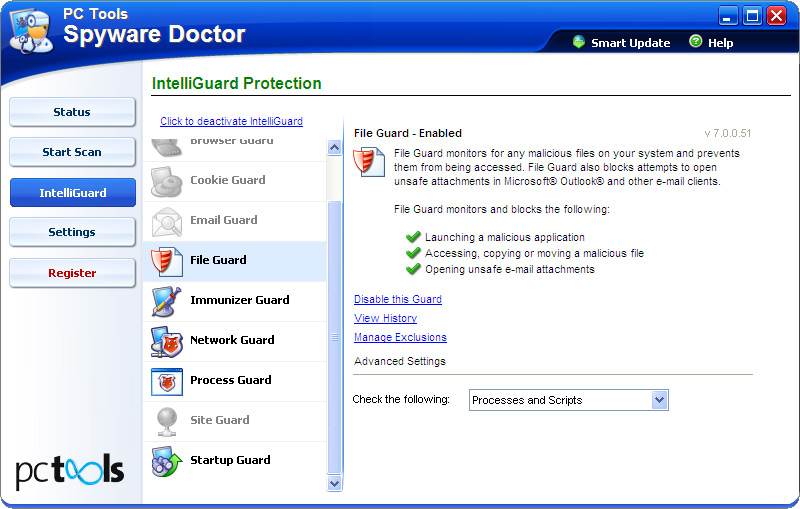Click the guard list scroll down arrow

pyautogui.click(x=334, y=483)
